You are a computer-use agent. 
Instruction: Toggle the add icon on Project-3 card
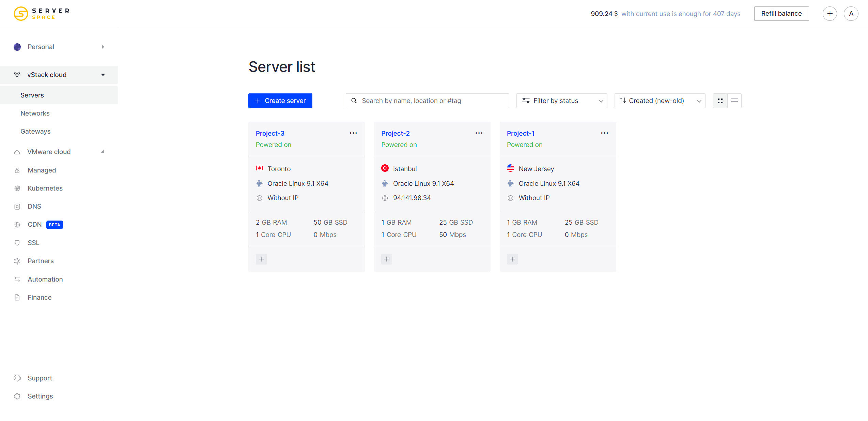tap(261, 259)
